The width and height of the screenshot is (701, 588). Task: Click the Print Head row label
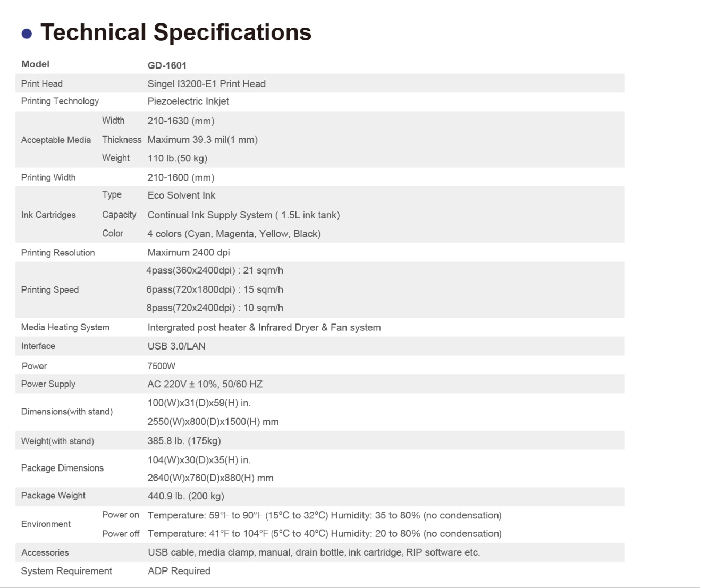coord(42,83)
